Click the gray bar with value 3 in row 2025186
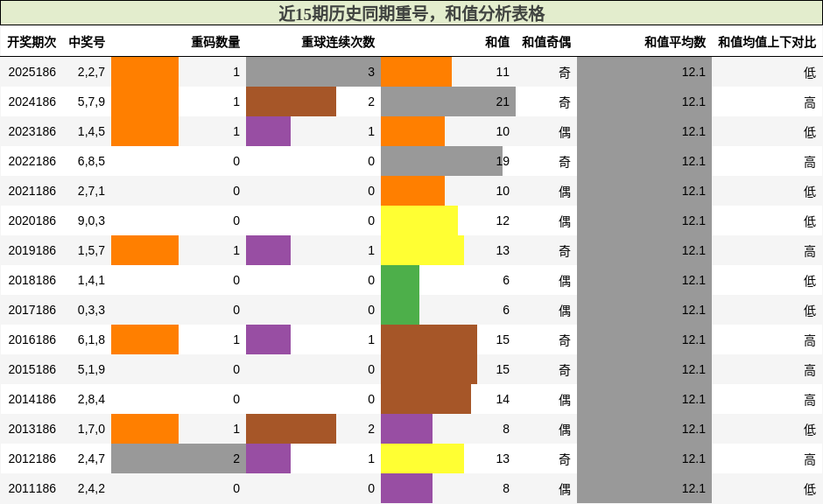 pos(313,72)
